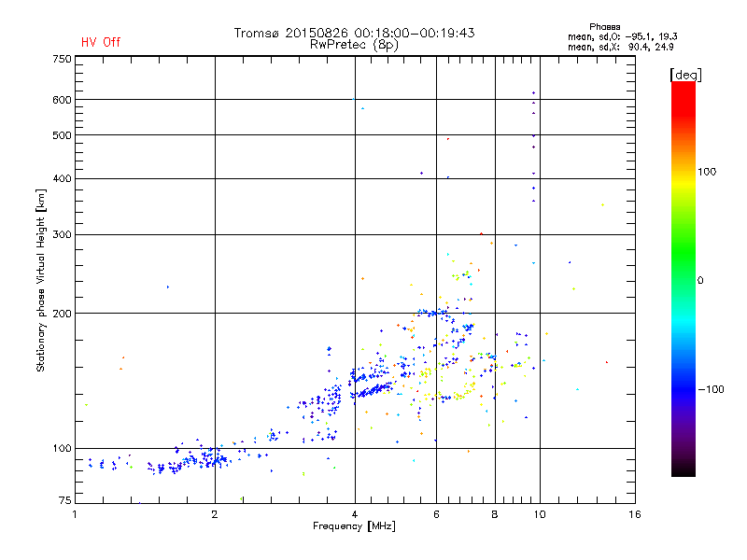Image resolution: width=747 pixels, height=560 pixels.
Task: Click the 'Phases' heading text
Action: pyautogui.click(x=604, y=27)
